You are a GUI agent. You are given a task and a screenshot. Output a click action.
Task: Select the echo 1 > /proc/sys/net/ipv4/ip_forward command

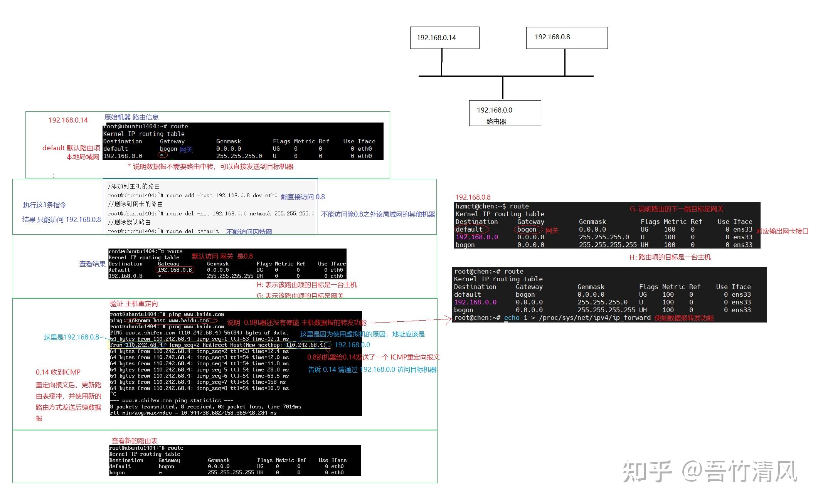click(x=577, y=318)
